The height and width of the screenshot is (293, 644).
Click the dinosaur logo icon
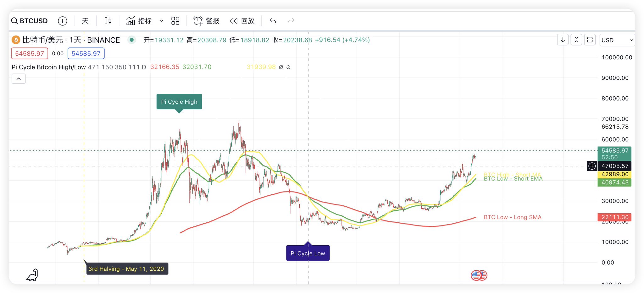32,275
